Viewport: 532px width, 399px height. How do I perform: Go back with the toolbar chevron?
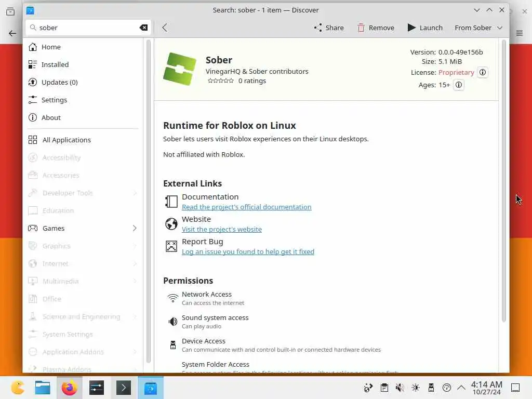tap(165, 28)
